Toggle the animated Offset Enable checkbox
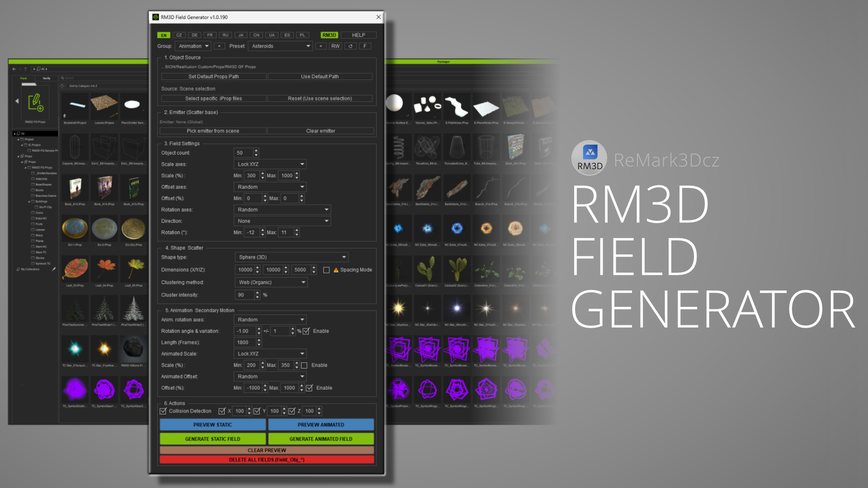Screen dimensions: 868x488 click(x=309, y=388)
